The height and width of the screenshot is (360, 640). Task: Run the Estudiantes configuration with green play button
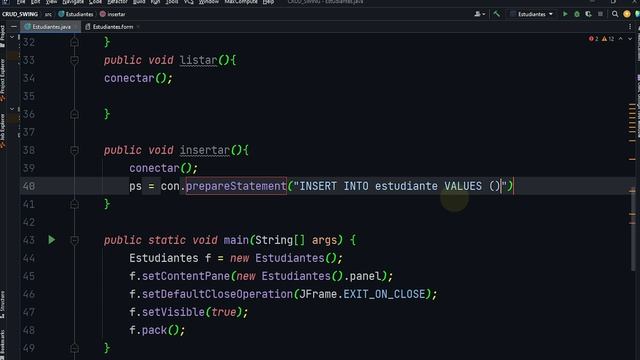(565, 14)
